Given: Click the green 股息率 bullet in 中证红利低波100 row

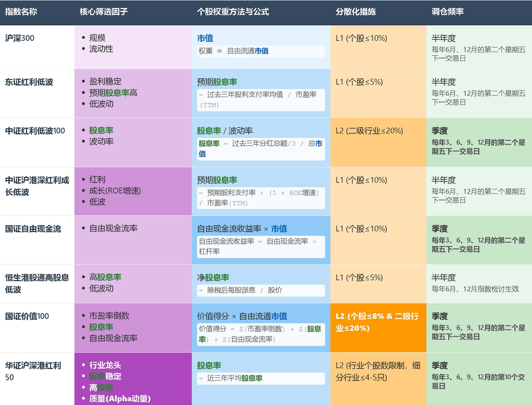Looking at the screenshot, I should 101,130.
